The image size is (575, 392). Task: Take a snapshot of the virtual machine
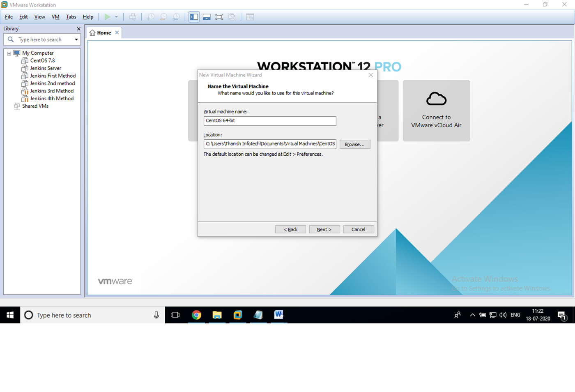click(150, 17)
